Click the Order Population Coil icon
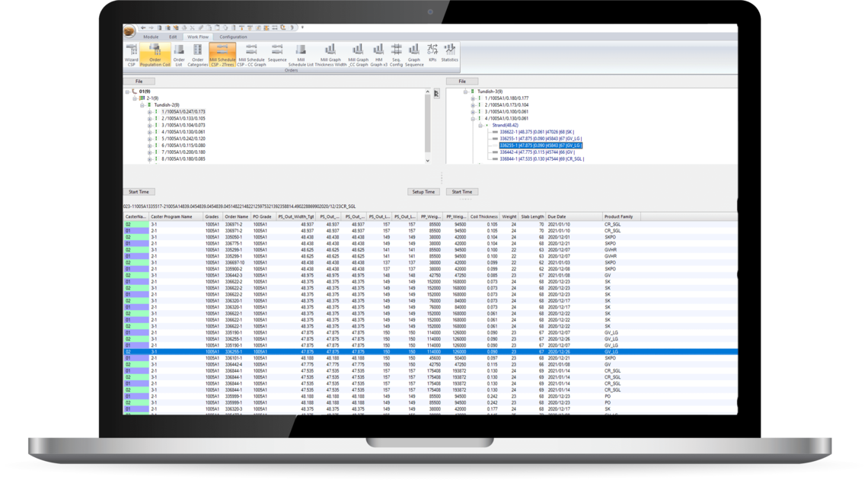The width and height of the screenshot is (868, 480). click(155, 53)
